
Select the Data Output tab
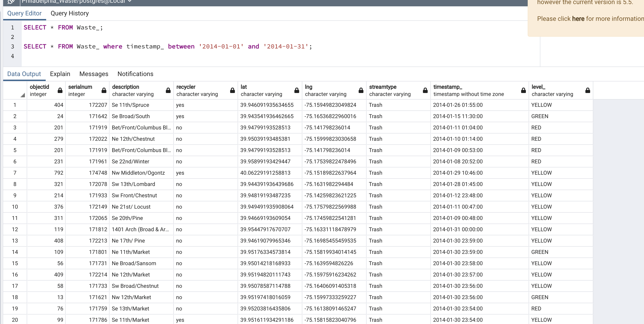[24, 74]
